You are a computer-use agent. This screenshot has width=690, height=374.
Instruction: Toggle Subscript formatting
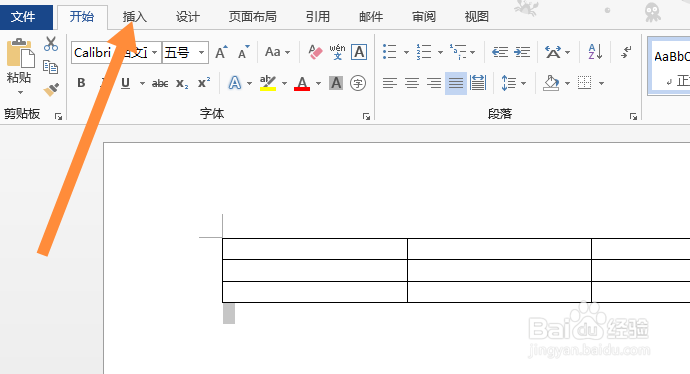click(182, 83)
